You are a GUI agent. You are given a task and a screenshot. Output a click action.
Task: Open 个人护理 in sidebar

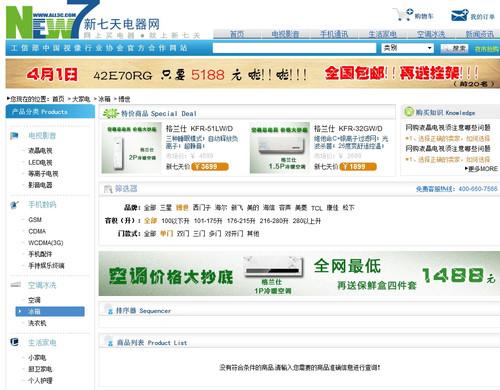[40, 380]
